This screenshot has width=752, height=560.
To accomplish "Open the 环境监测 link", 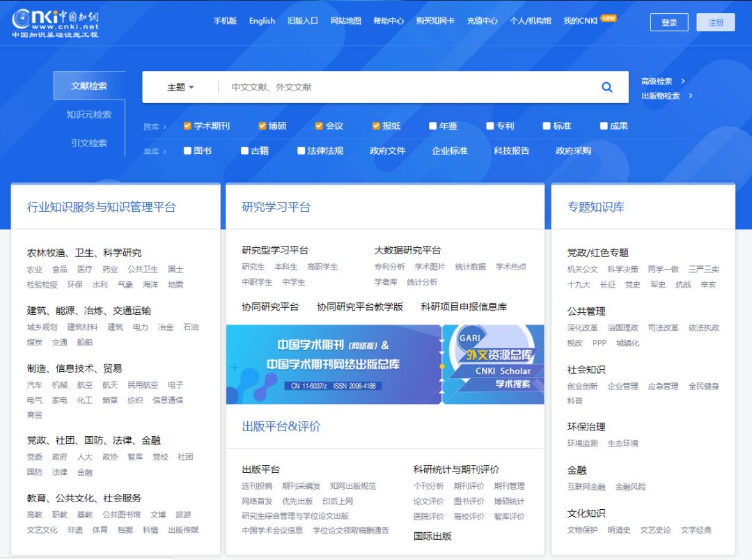I will pyautogui.click(x=583, y=444).
